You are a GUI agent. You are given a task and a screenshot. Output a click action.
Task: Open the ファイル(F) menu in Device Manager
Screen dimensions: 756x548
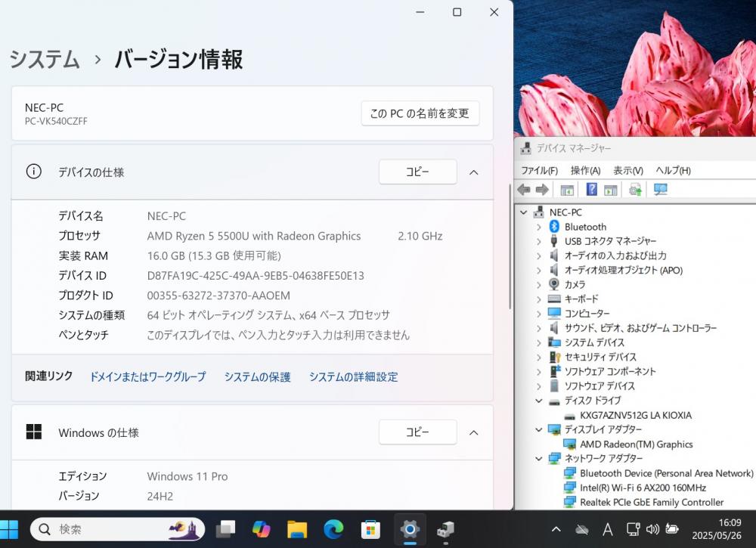[x=539, y=170]
